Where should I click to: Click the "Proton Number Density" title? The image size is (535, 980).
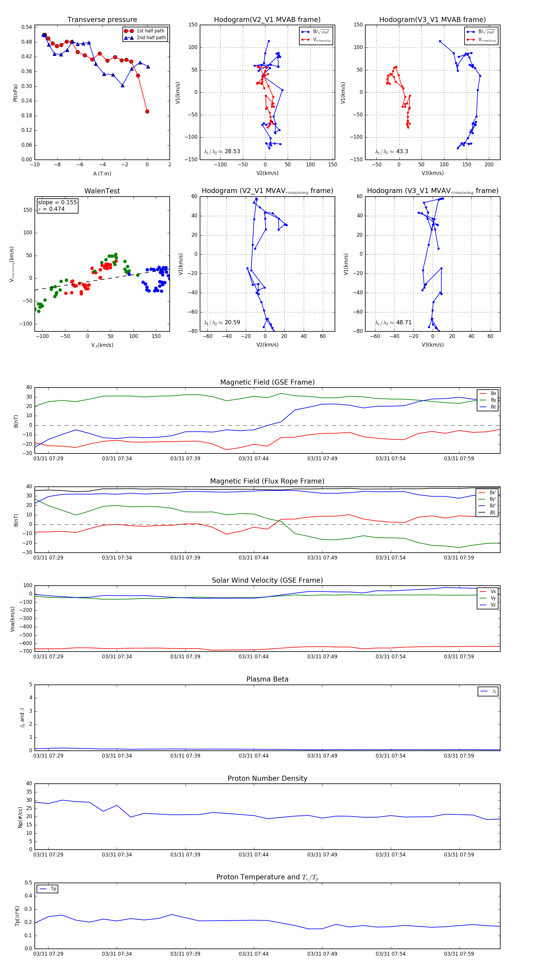click(x=267, y=778)
